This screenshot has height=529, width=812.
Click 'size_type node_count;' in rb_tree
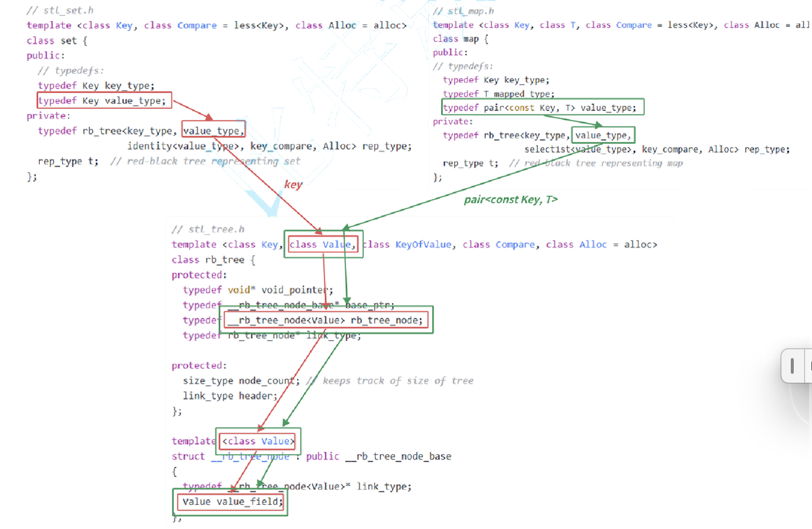pos(241,380)
